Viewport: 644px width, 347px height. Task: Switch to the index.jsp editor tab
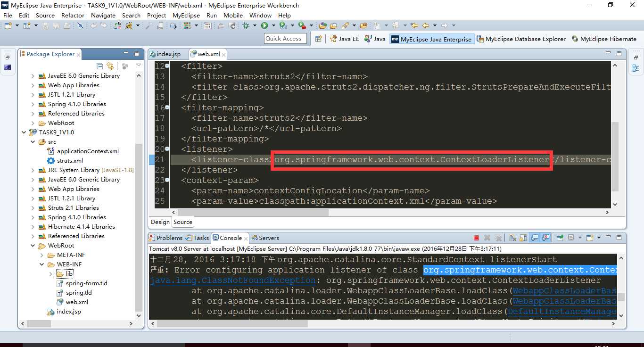168,54
